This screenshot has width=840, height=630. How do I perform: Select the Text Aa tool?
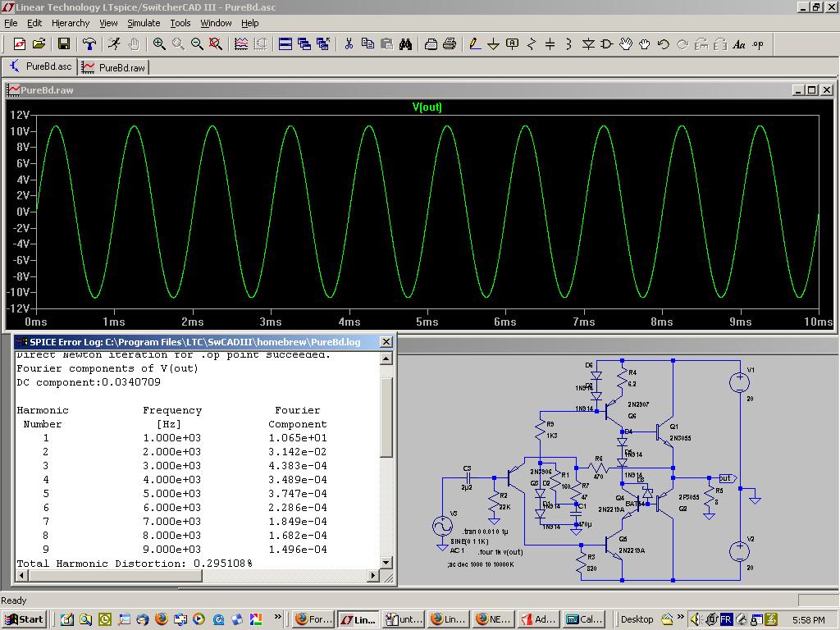738,44
